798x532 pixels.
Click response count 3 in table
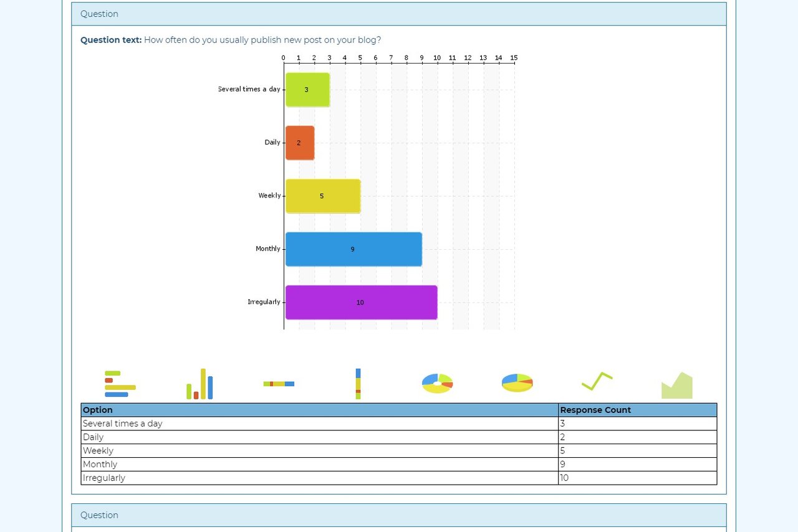pyautogui.click(x=637, y=424)
